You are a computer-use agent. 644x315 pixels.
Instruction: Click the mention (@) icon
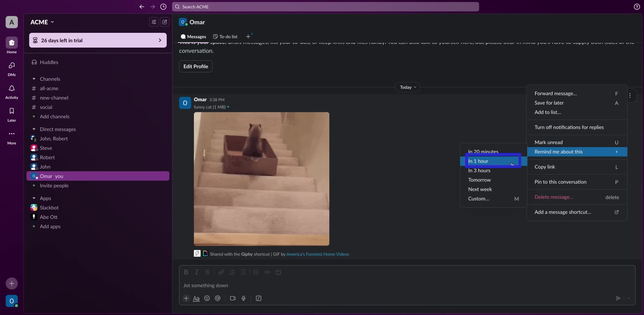pos(218,298)
